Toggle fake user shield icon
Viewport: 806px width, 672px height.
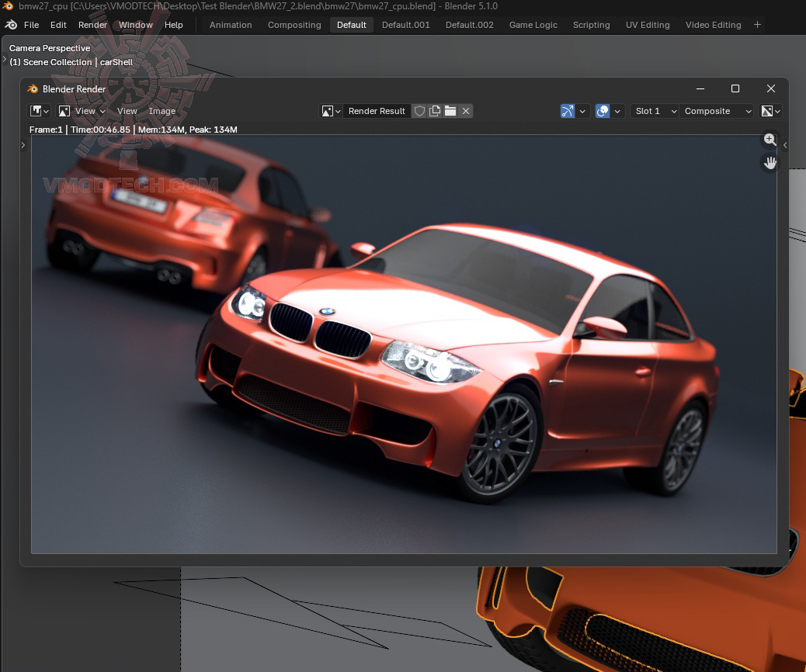(x=419, y=111)
